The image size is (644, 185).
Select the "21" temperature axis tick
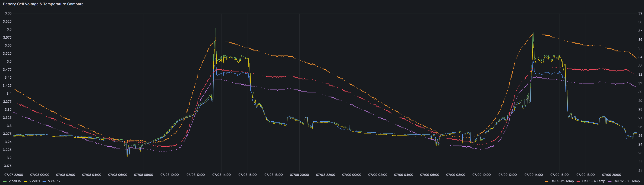click(x=640, y=171)
